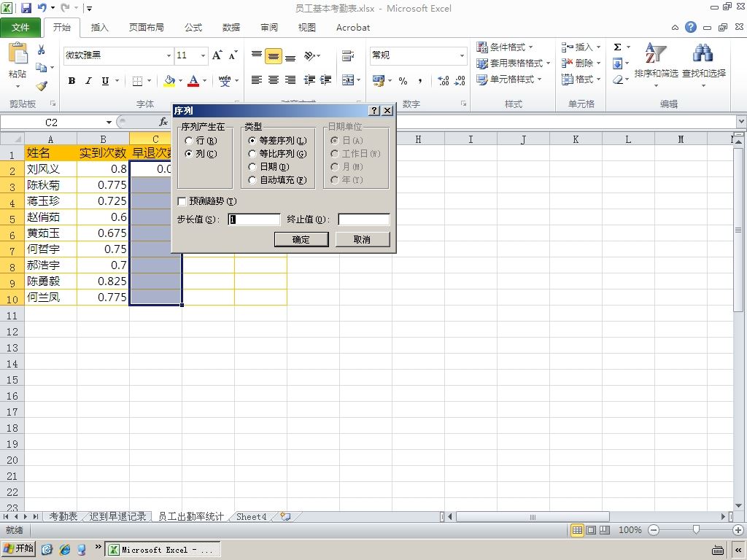Open the font name dropdown
This screenshot has width=747, height=560.
tap(169, 55)
